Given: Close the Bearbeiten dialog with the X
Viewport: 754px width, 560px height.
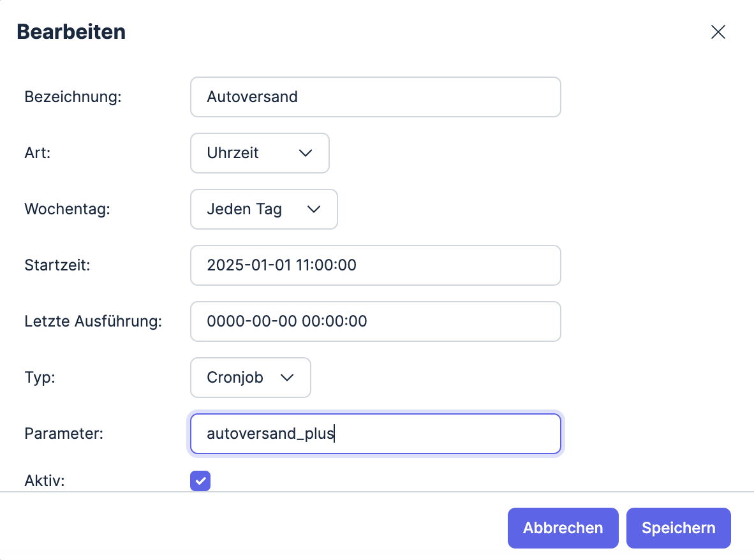Looking at the screenshot, I should click(718, 33).
